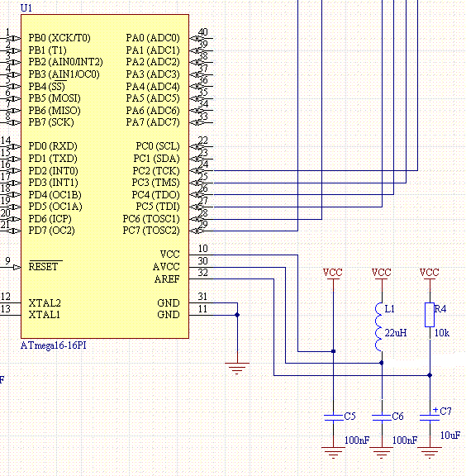466x476 pixels.
Task: Select the R4 resistor symbol
Action: [430, 315]
